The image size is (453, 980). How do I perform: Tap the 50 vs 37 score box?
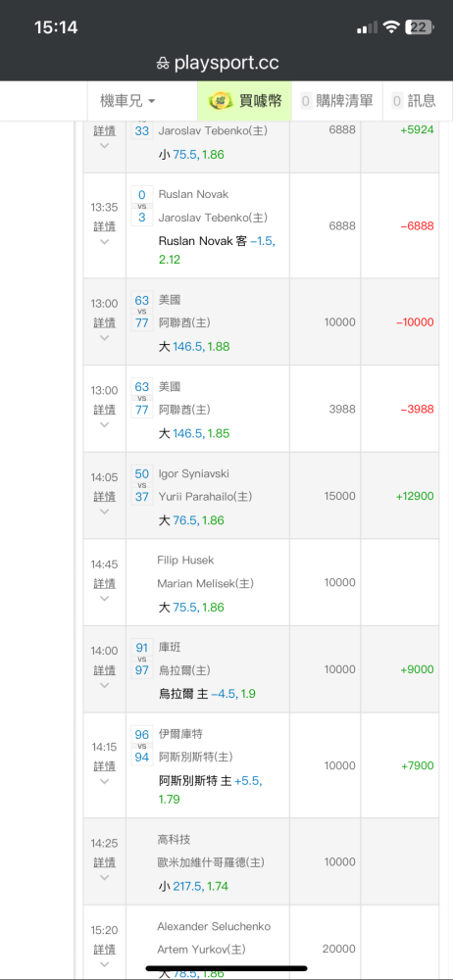click(142, 484)
